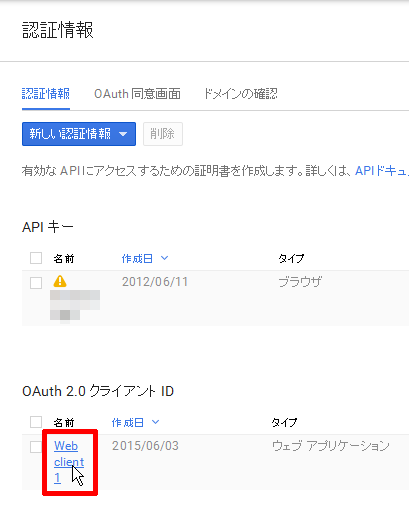The width and height of the screenshot is (409, 520).
Task: Open the API ドキュメント link
Action: coord(382,171)
